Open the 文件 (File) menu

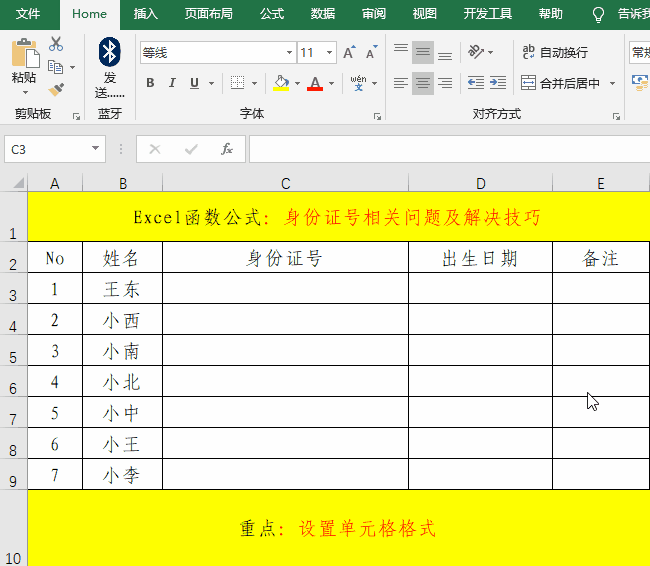[29, 14]
